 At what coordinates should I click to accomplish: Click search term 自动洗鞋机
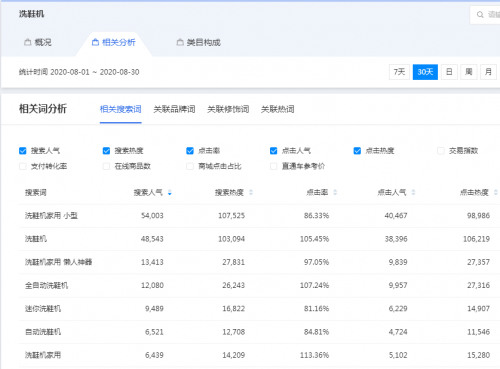click(43, 332)
